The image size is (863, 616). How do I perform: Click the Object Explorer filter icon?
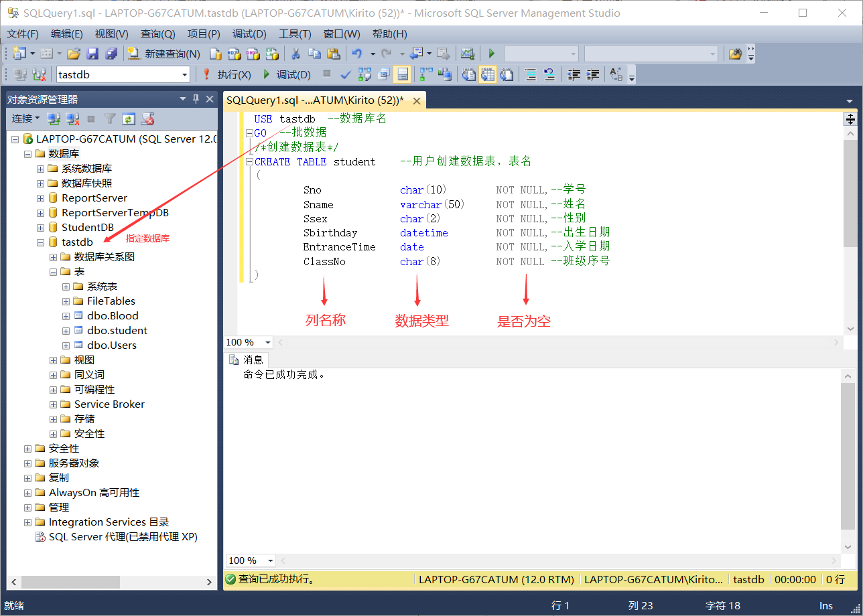[x=108, y=119]
